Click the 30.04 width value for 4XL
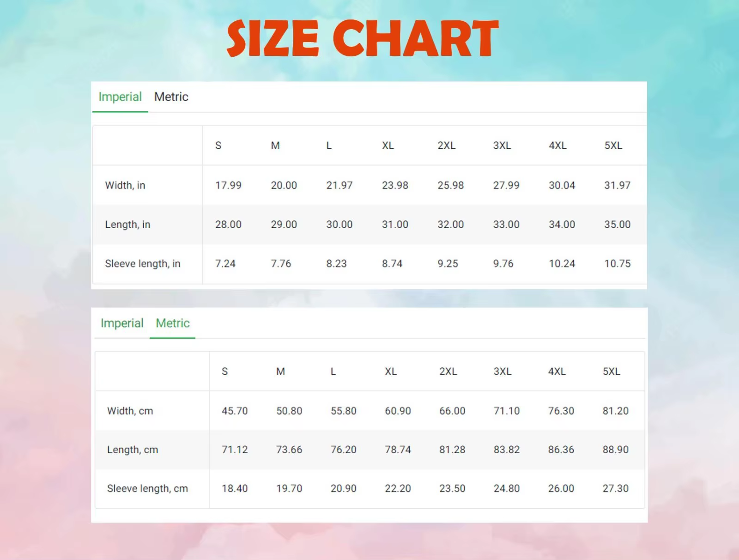The image size is (739, 560). point(562,185)
